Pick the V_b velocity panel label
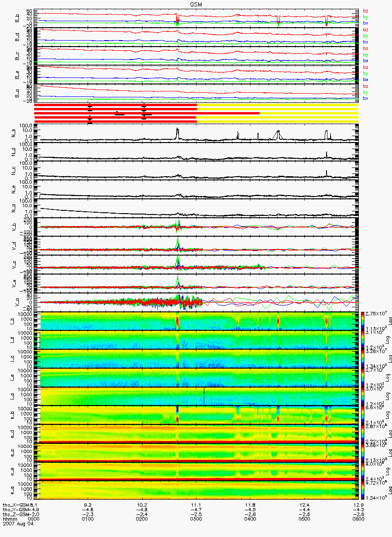 14,227
